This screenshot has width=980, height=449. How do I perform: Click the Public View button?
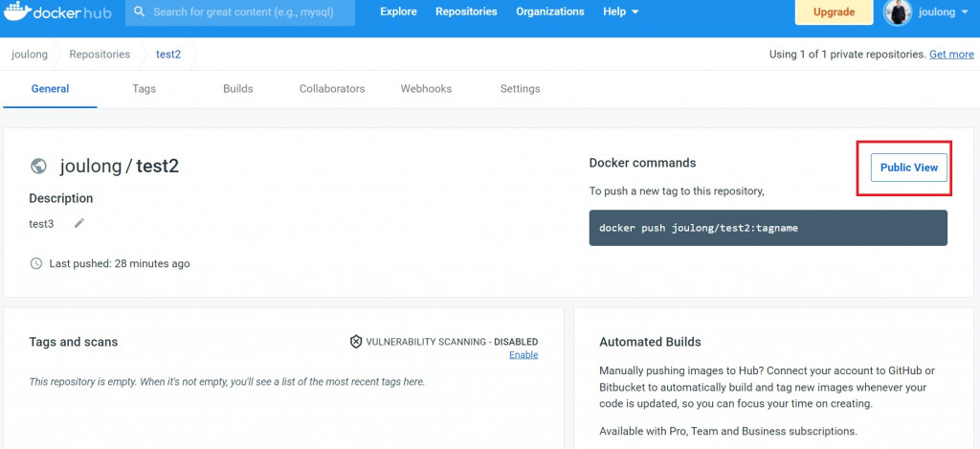pyautogui.click(x=909, y=168)
